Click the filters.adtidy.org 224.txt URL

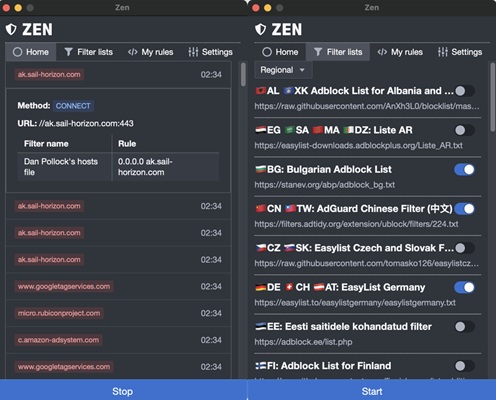click(356, 224)
